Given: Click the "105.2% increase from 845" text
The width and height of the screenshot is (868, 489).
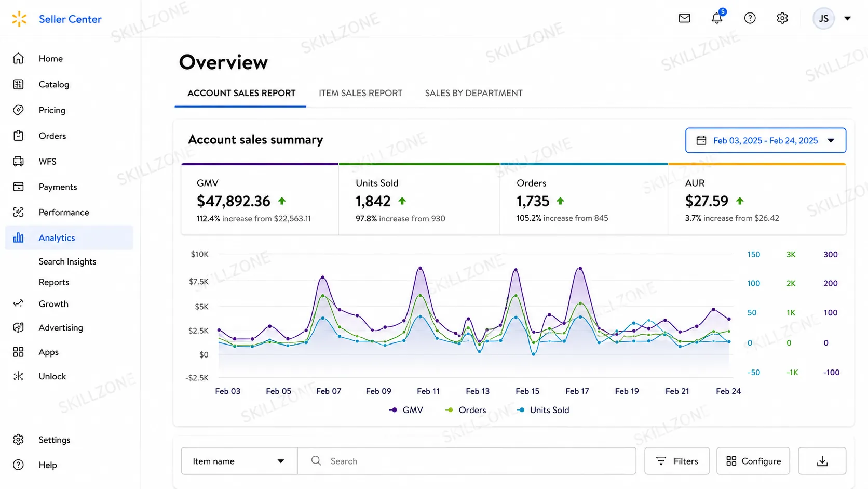Looking at the screenshot, I should coord(562,218).
